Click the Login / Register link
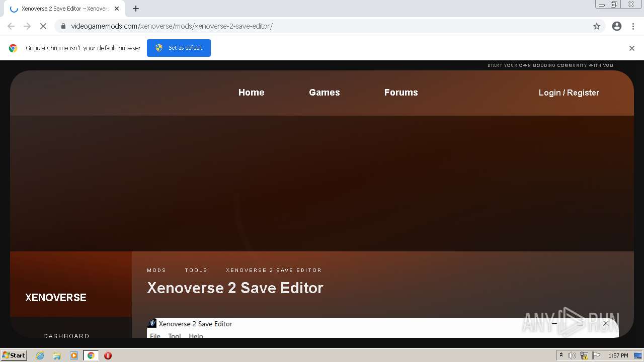This screenshot has height=362, width=644. click(x=569, y=93)
